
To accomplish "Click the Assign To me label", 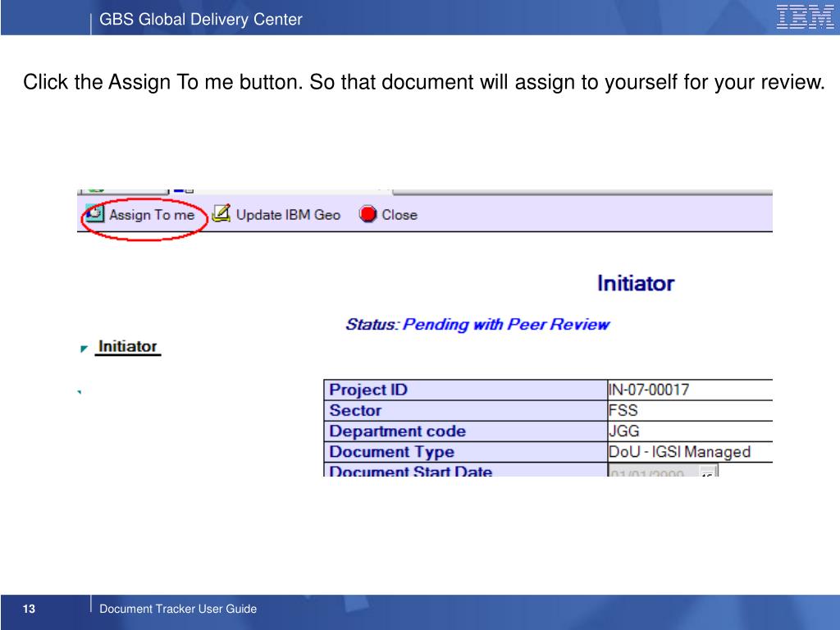I will pyautogui.click(x=152, y=215).
